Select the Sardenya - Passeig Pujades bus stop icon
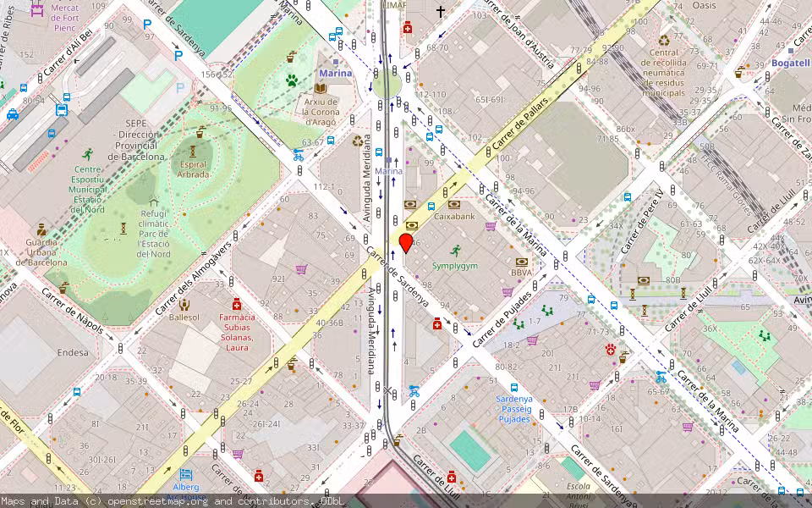 514,387
